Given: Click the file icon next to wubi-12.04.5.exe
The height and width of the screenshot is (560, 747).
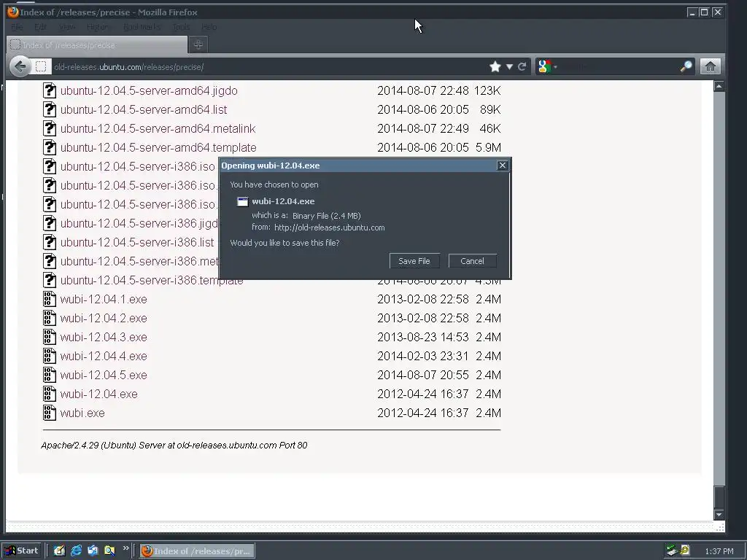Looking at the screenshot, I should click(x=50, y=376).
